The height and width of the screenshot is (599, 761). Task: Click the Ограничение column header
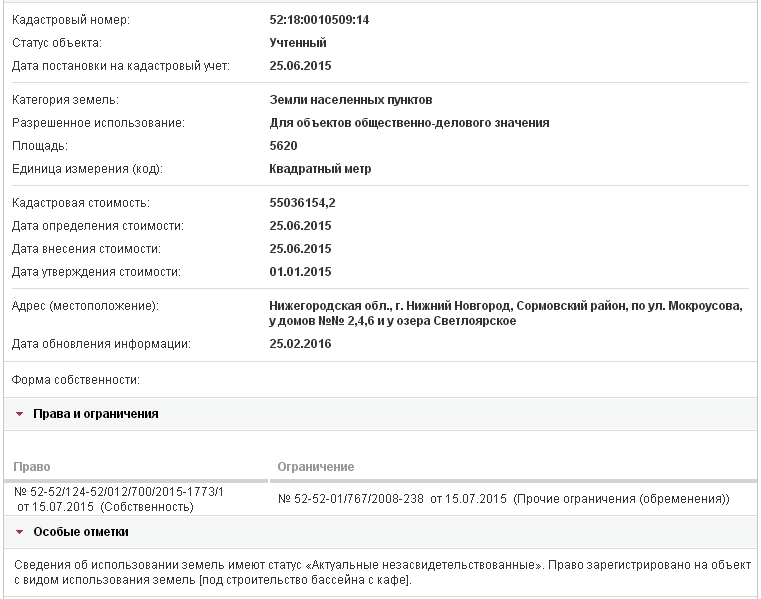tap(315, 467)
